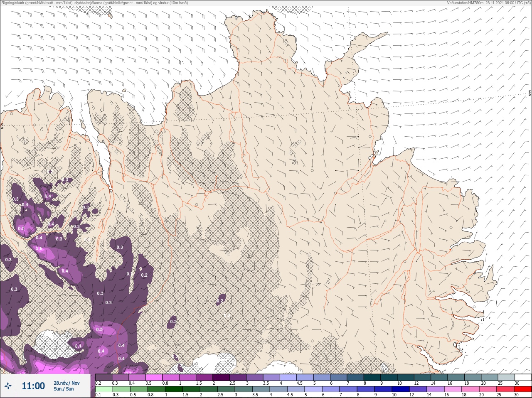Click the N99 label on the left map edge

click(2, 125)
